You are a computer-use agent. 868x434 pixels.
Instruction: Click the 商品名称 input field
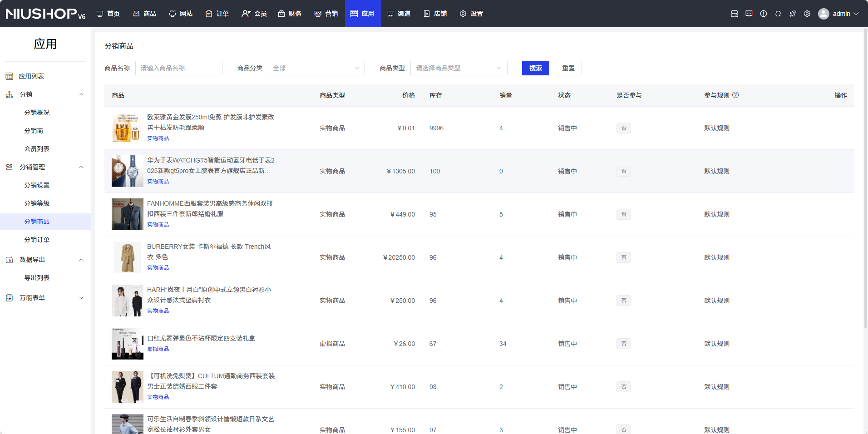click(178, 68)
